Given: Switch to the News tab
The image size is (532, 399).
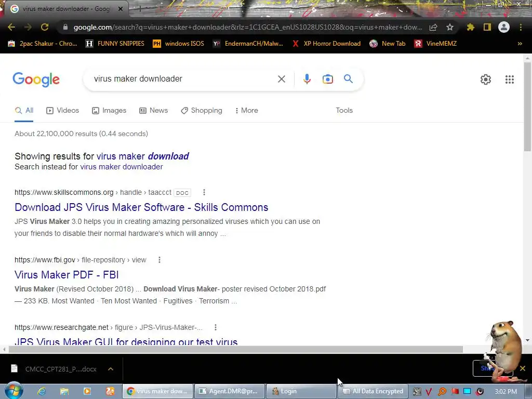Looking at the screenshot, I should click(154, 111).
